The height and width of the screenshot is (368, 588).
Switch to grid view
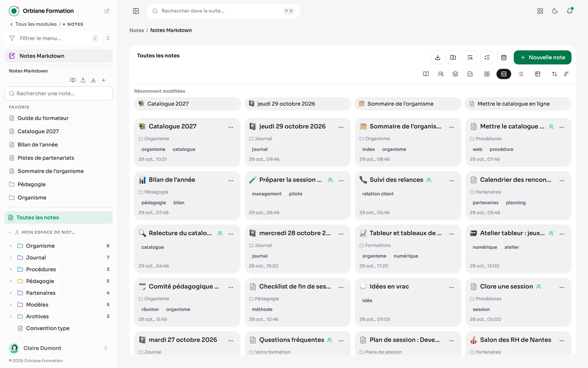tap(487, 74)
